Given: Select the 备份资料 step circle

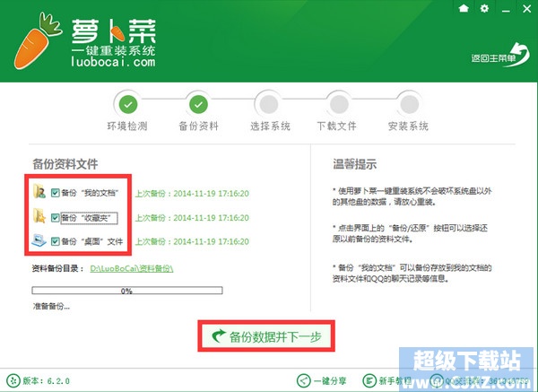Looking at the screenshot, I should coord(198,104).
